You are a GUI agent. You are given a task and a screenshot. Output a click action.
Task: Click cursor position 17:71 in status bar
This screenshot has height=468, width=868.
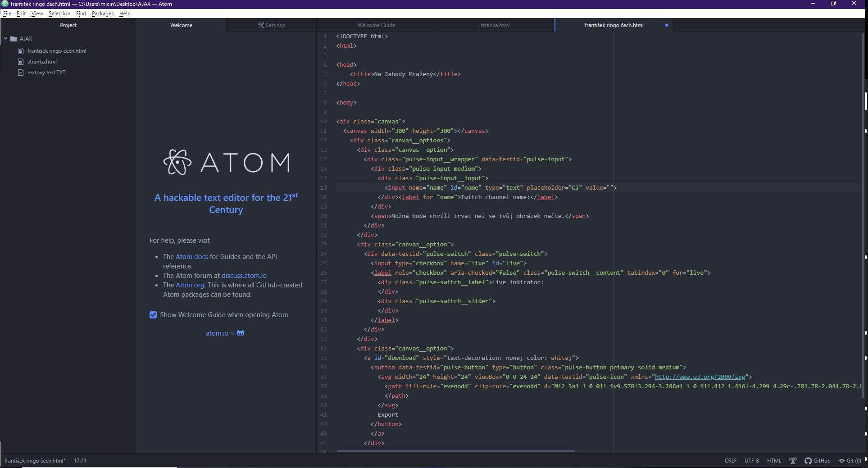[80, 461]
